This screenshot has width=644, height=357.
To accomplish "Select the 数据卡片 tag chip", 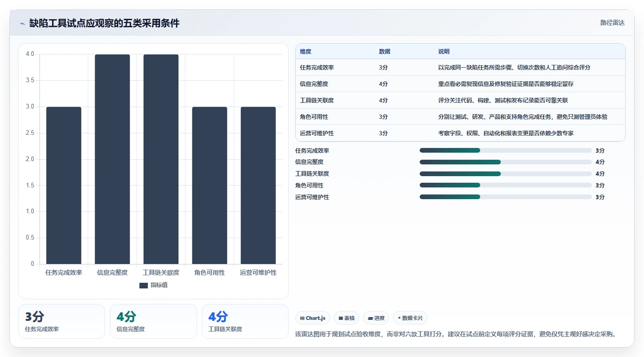I will point(410,318).
